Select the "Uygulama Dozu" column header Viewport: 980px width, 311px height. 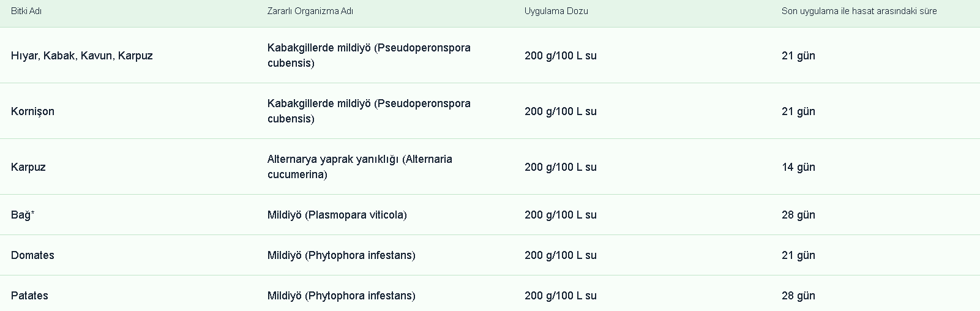point(556,11)
